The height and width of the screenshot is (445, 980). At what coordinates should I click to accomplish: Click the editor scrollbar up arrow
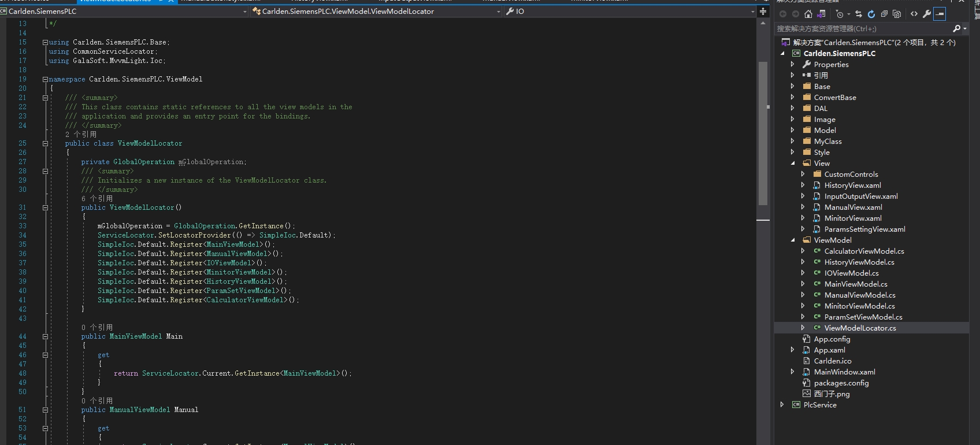coord(763,23)
